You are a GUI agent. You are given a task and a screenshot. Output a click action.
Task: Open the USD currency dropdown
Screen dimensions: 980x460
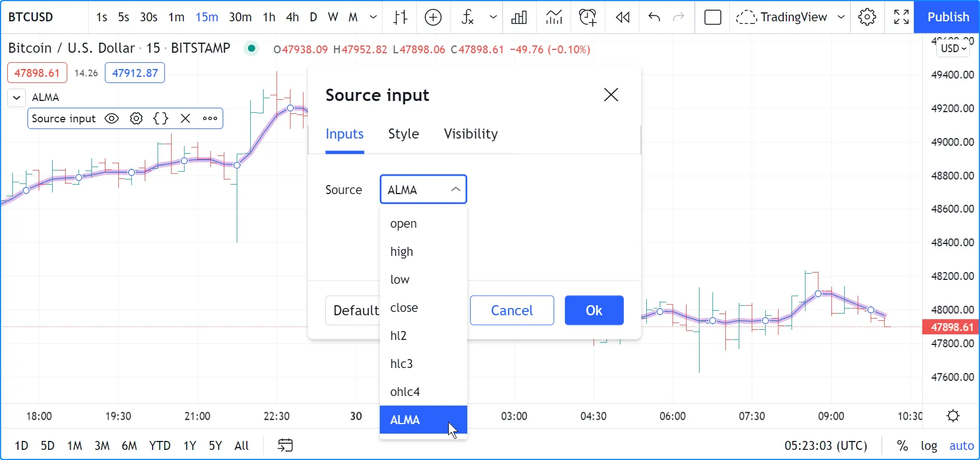pyautogui.click(x=953, y=48)
